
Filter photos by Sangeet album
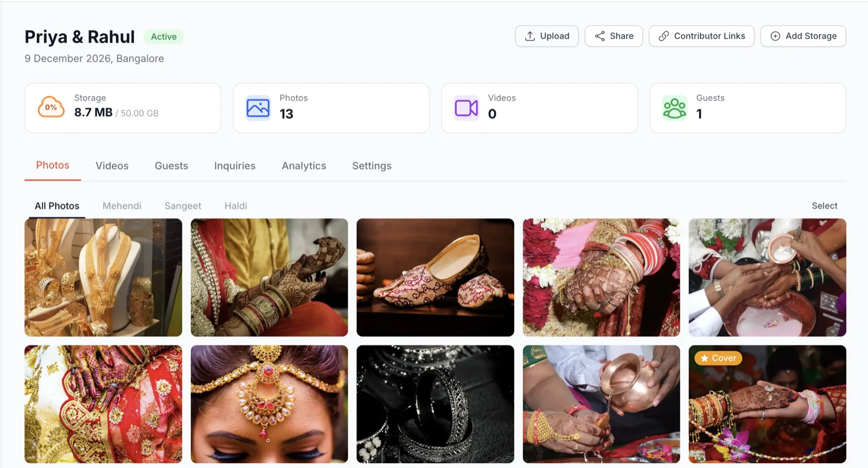pyautogui.click(x=183, y=206)
